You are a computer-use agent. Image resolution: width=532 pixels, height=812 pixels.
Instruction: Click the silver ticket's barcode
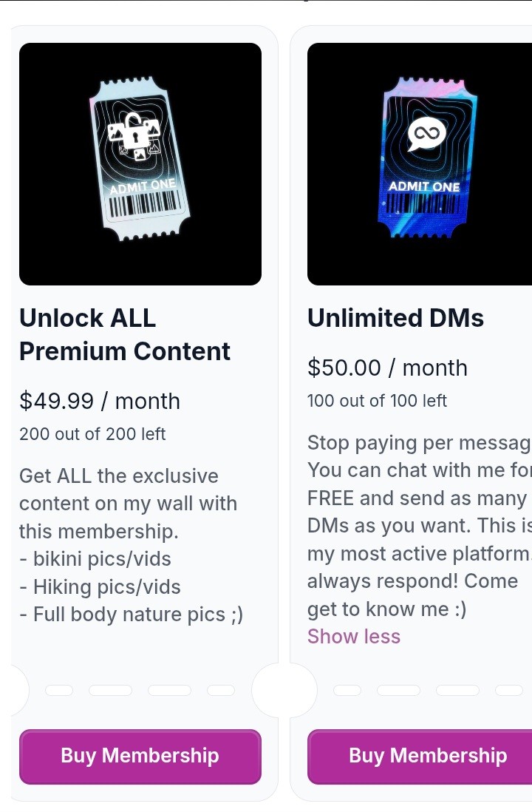point(145,205)
